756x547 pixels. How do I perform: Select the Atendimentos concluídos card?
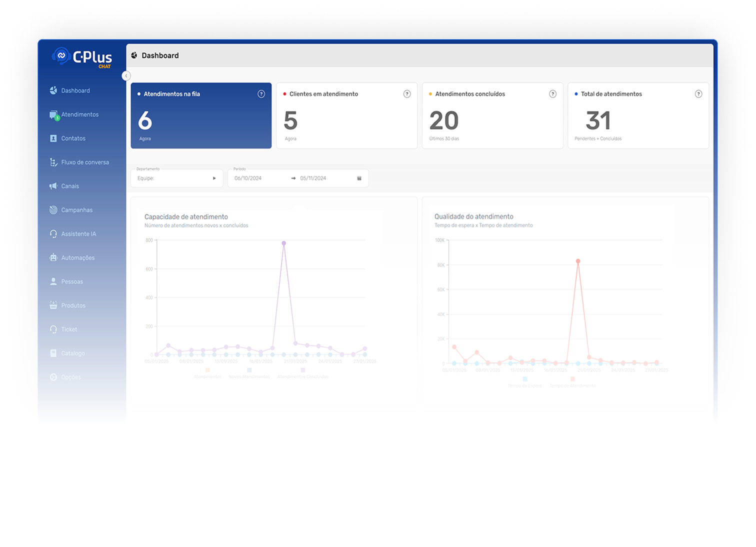click(x=492, y=115)
